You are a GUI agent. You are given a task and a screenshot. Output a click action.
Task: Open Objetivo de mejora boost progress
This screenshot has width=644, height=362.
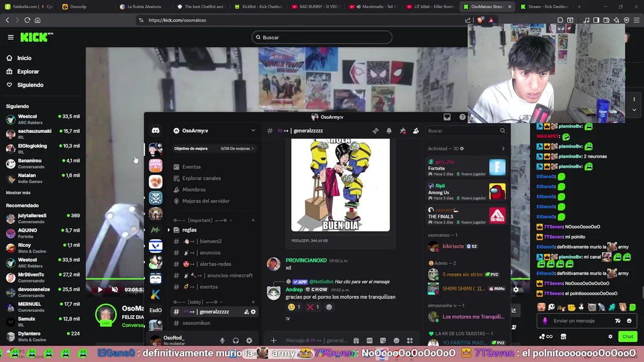tap(214, 149)
